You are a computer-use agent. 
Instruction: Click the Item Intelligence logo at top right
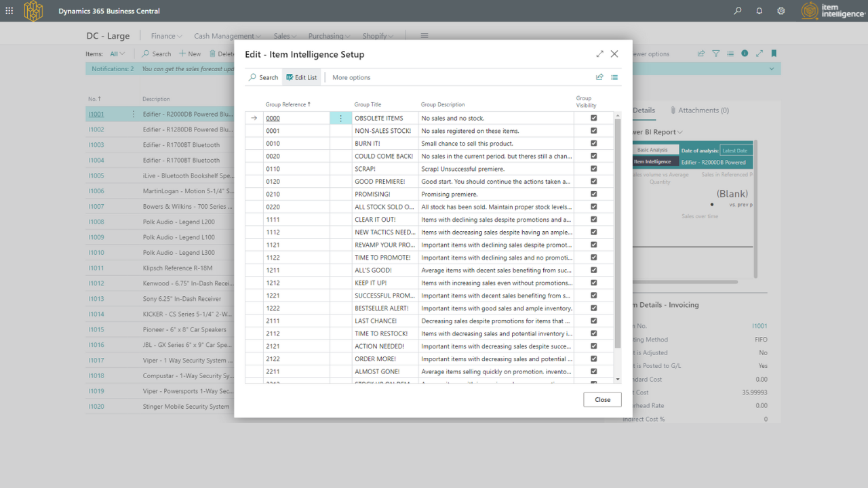click(833, 11)
